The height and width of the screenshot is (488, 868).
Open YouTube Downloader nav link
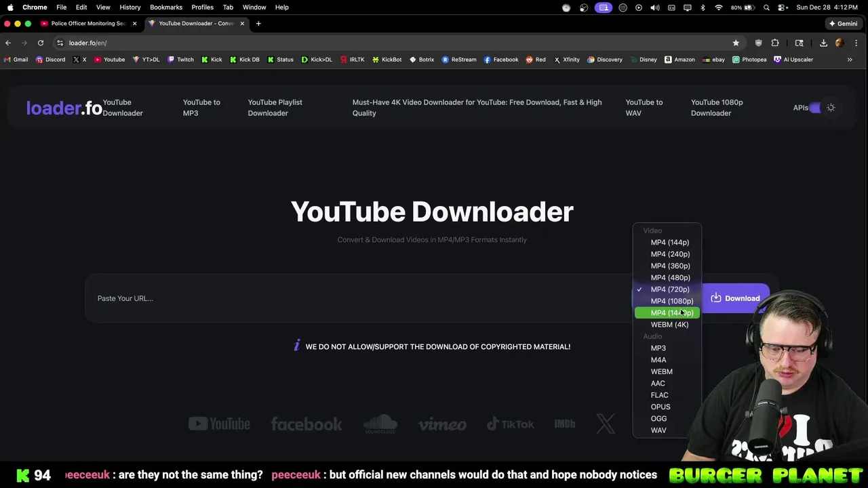[123, 108]
